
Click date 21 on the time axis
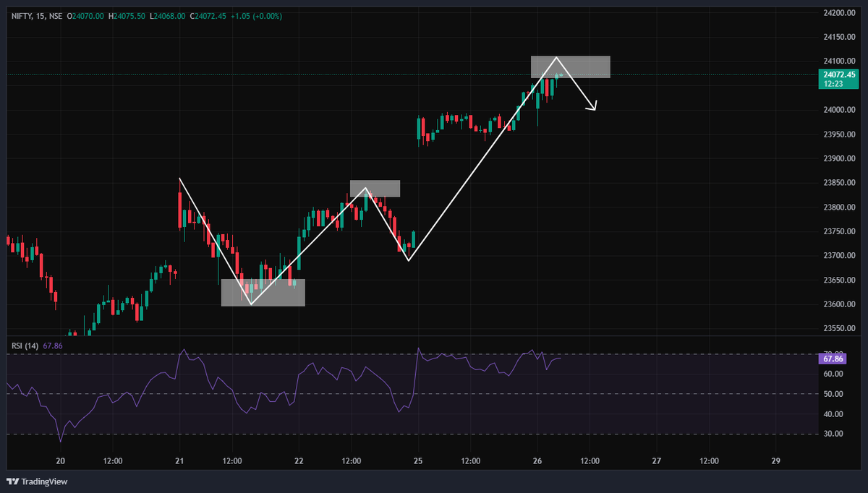coord(179,461)
